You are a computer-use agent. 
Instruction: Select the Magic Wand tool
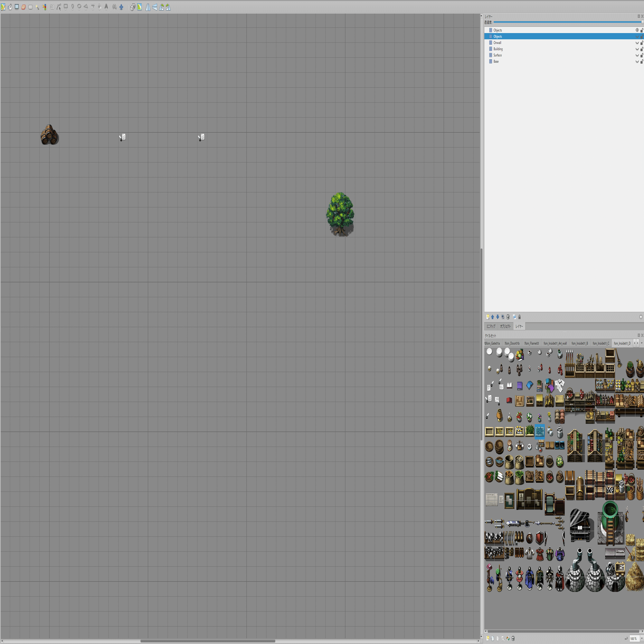tap(37, 7)
